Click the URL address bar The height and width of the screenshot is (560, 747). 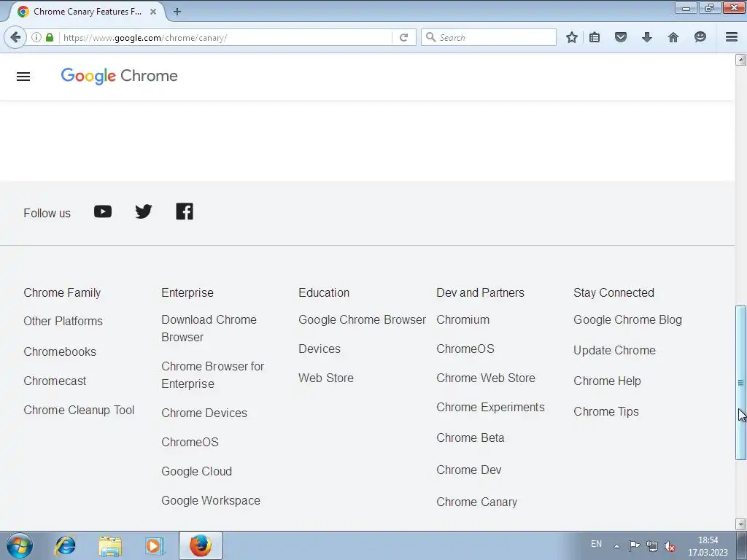[x=225, y=37]
